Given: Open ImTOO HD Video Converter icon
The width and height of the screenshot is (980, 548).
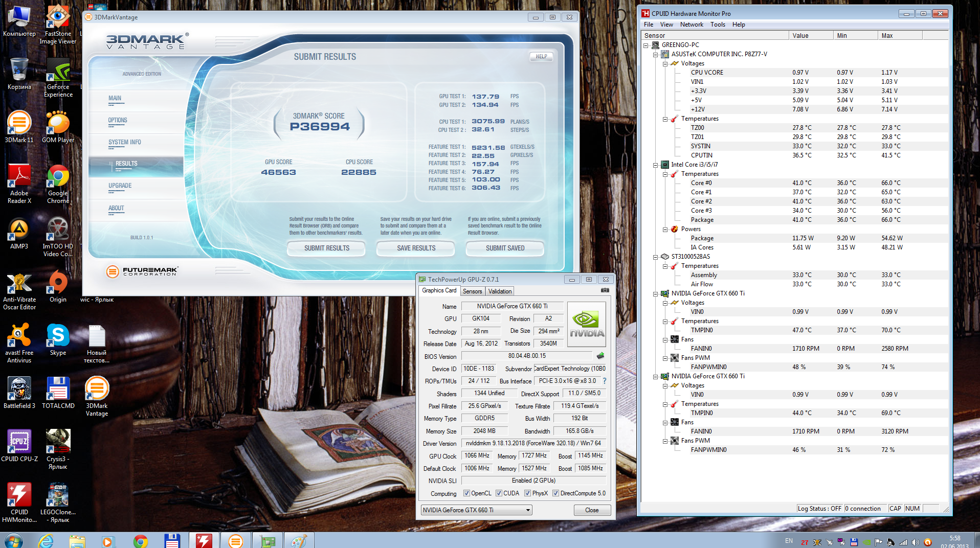Looking at the screenshot, I should pos(58,237).
